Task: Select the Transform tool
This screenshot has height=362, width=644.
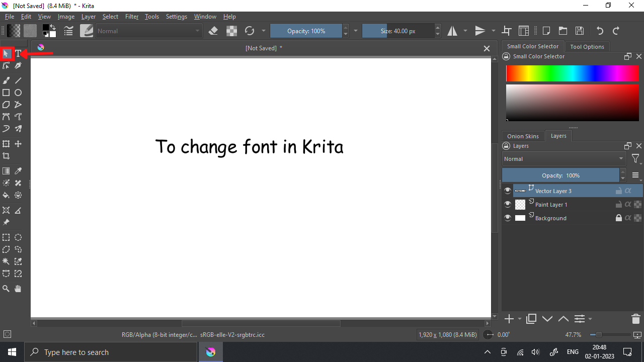Action: (6, 144)
